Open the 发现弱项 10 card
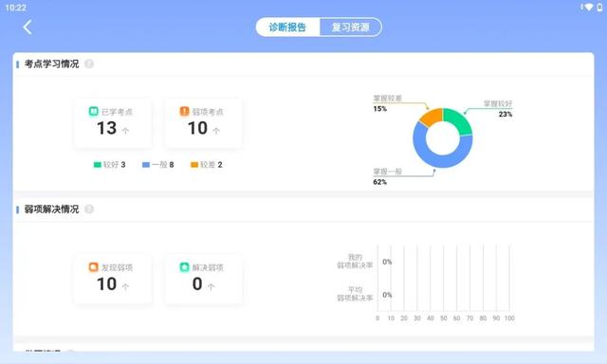 (x=113, y=279)
